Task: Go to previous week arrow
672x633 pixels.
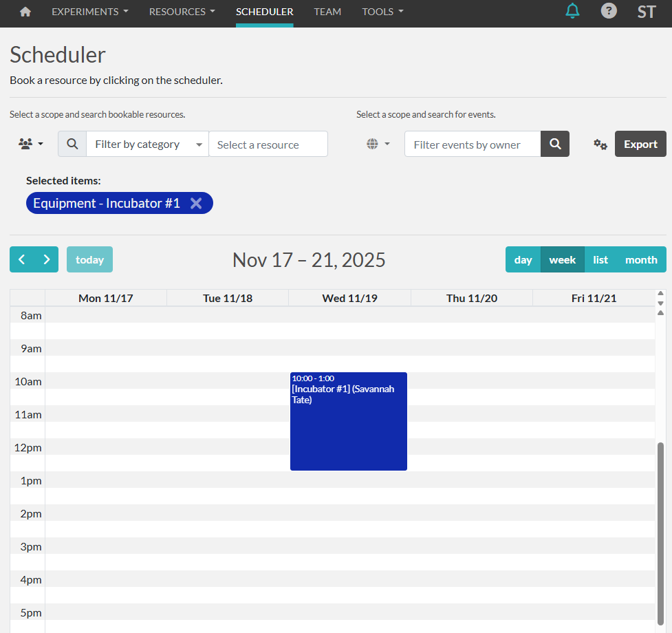Action: [22, 259]
